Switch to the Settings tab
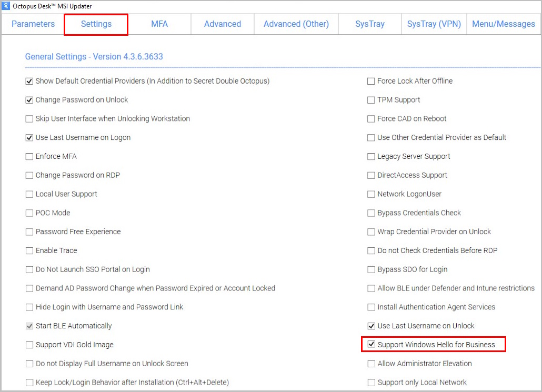Screen dimensions: 542x392 coord(96,24)
